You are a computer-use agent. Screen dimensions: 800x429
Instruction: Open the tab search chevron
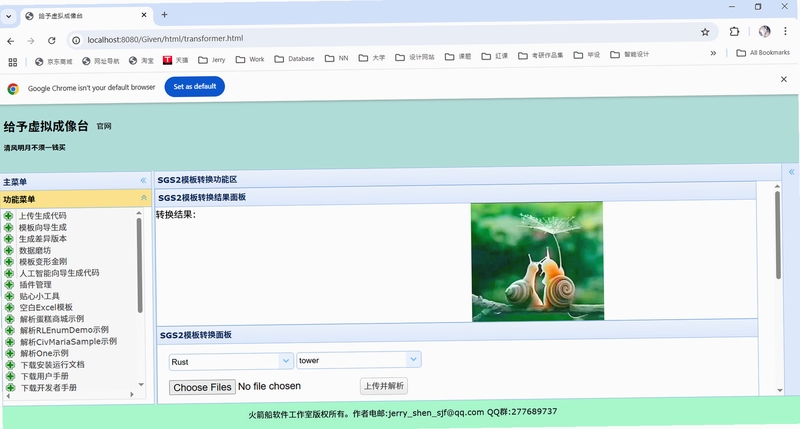(x=9, y=16)
